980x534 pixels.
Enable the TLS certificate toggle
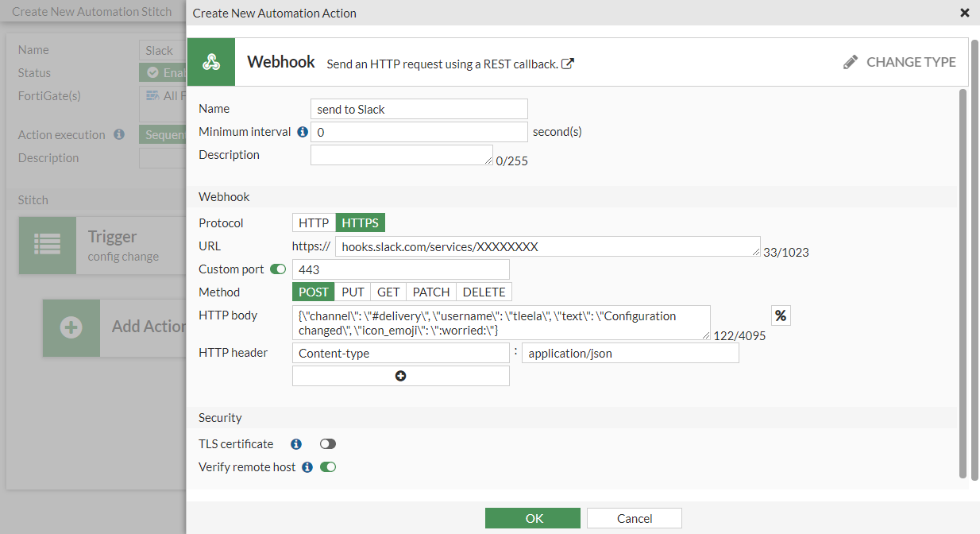[x=328, y=444]
